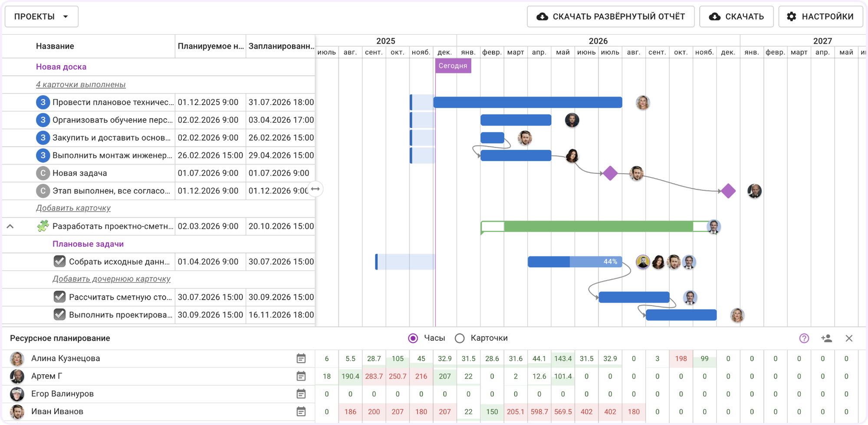
Task: Click the add user icon in resource planning
Action: (x=826, y=338)
